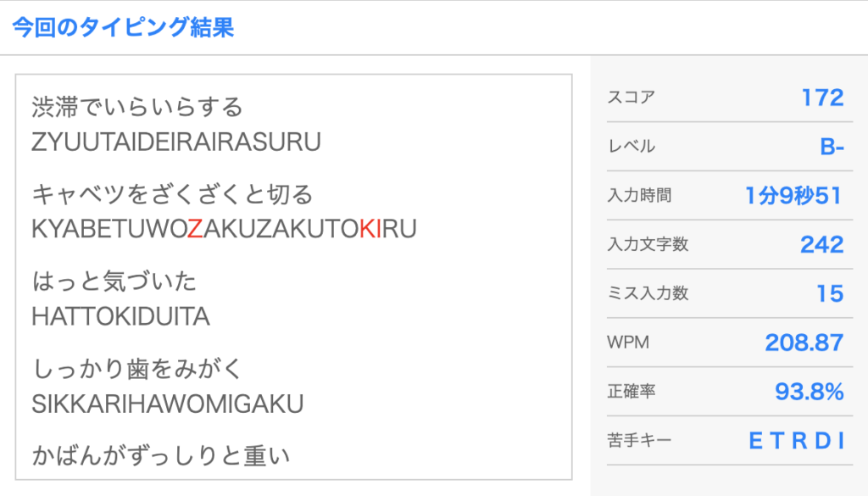Select the かばんがずっしりと重い sentence
Screen dimensions: 868x496
click(161, 456)
